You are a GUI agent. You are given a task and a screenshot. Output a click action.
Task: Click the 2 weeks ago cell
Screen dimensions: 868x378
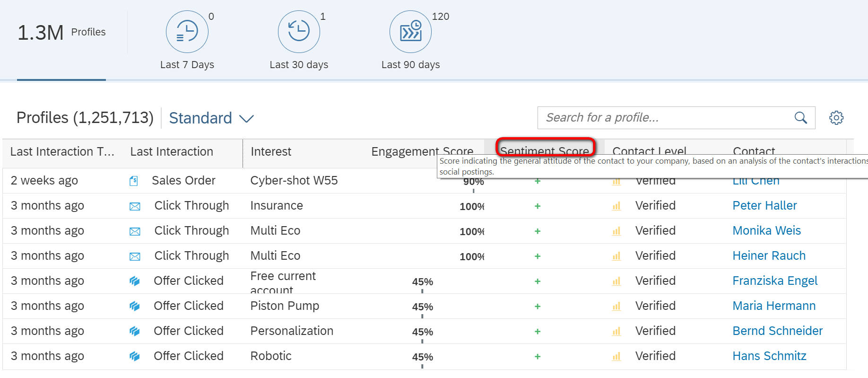pyautogui.click(x=44, y=181)
